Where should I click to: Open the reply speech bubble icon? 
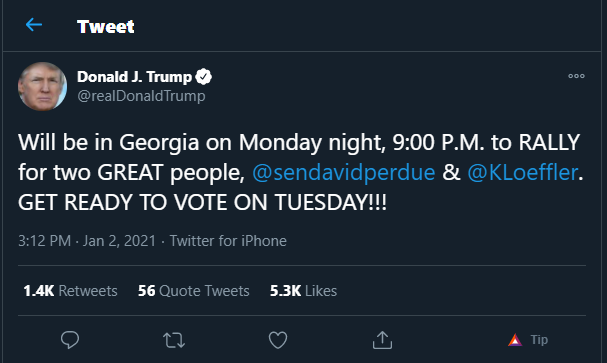coord(70,340)
